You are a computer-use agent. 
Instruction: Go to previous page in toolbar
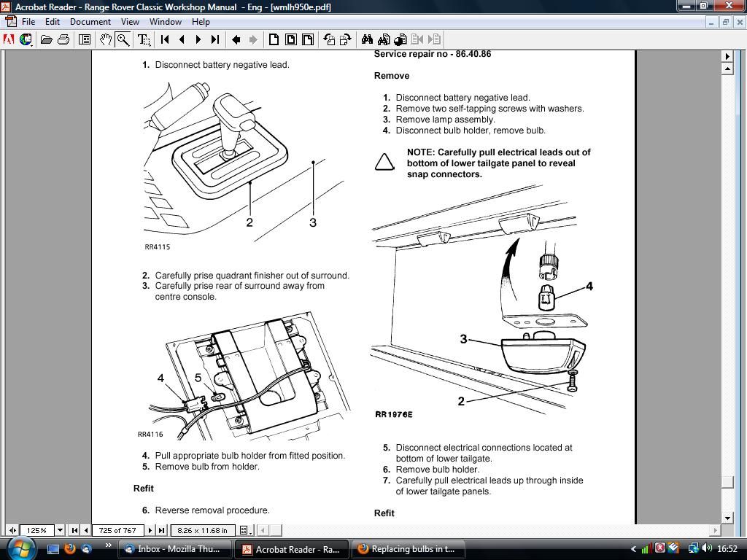[182, 39]
